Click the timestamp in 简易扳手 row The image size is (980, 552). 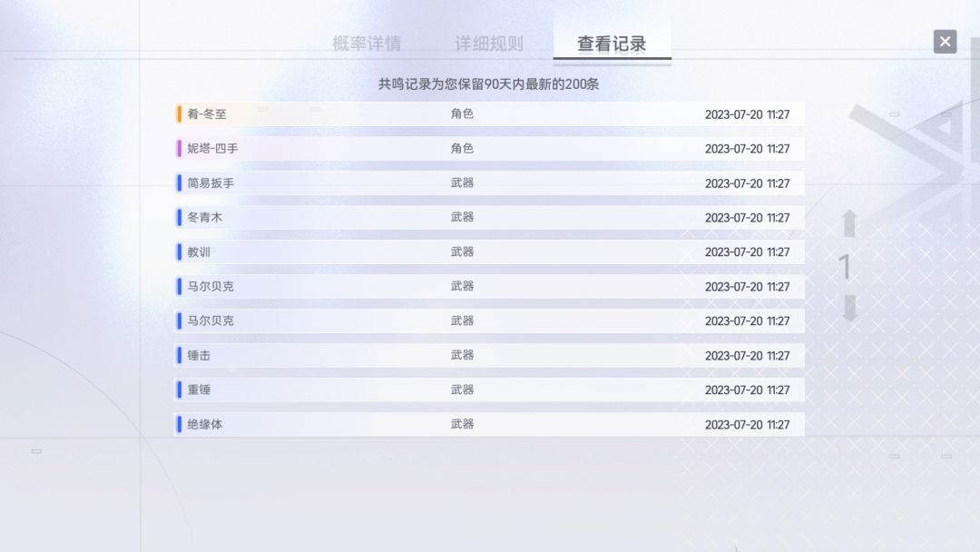tap(748, 183)
